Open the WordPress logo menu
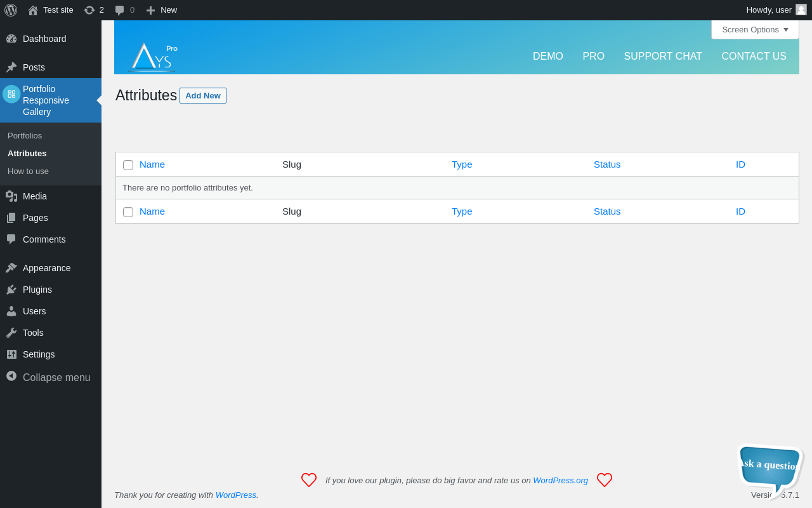 (11, 10)
